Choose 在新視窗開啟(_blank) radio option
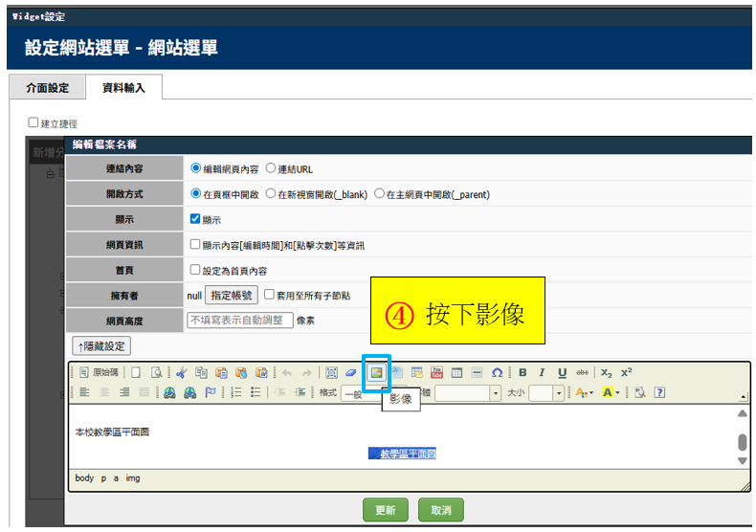The width and height of the screenshot is (756, 532). [271, 193]
